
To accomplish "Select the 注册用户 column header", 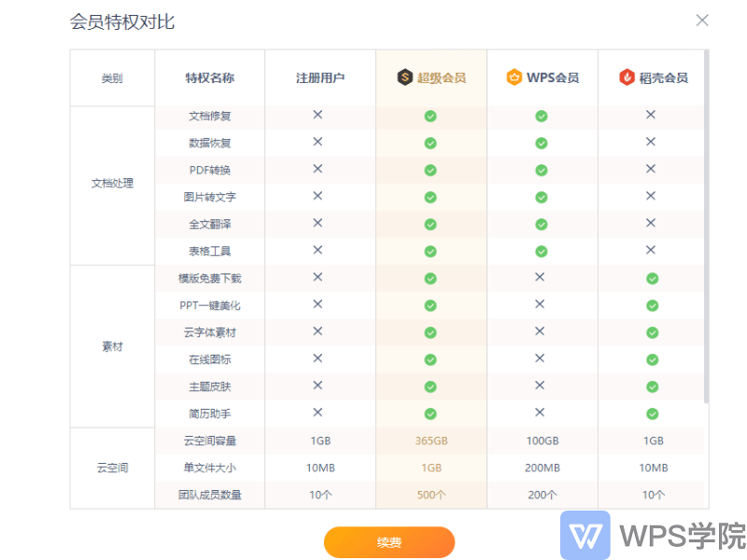I will [320, 77].
